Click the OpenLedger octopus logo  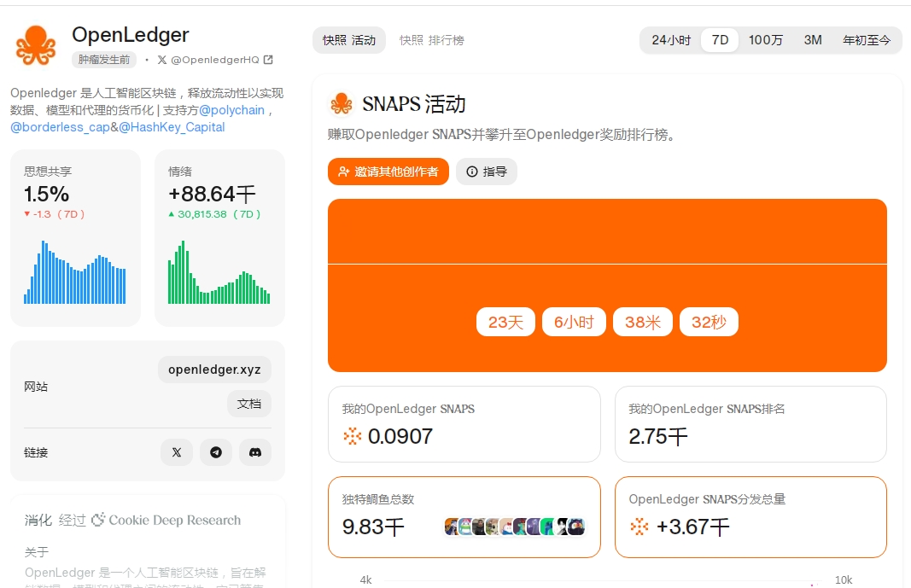pyautogui.click(x=36, y=44)
